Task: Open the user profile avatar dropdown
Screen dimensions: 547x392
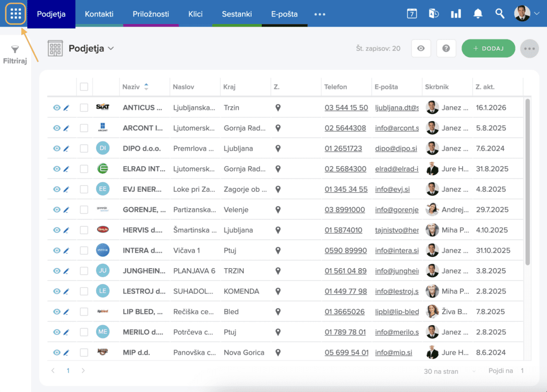Action: coord(527,14)
